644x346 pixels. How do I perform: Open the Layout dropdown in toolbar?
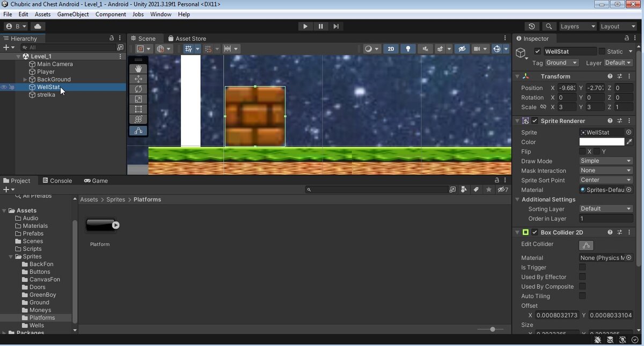(x=617, y=26)
